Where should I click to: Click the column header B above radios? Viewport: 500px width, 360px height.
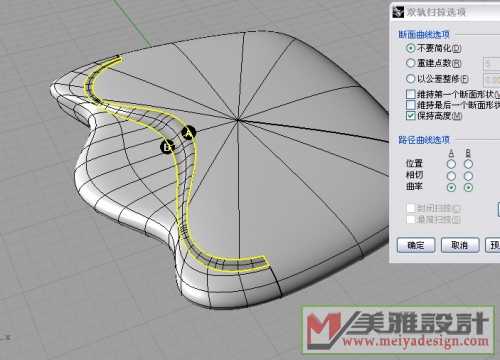pyautogui.click(x=468, y=153)
